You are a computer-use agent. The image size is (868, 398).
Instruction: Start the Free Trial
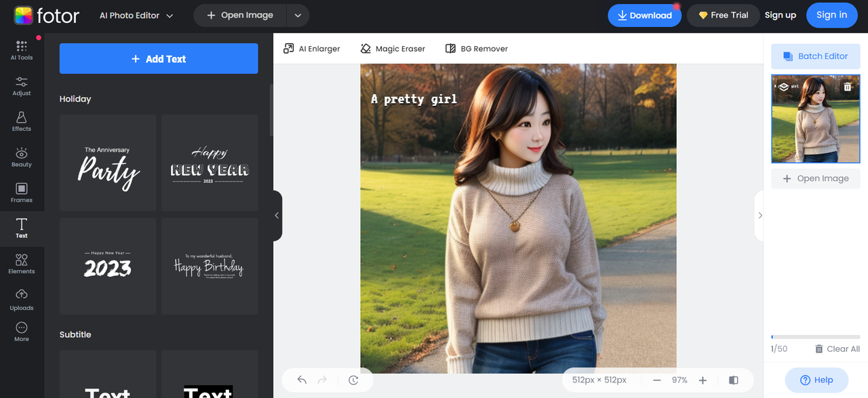point(723,15)
